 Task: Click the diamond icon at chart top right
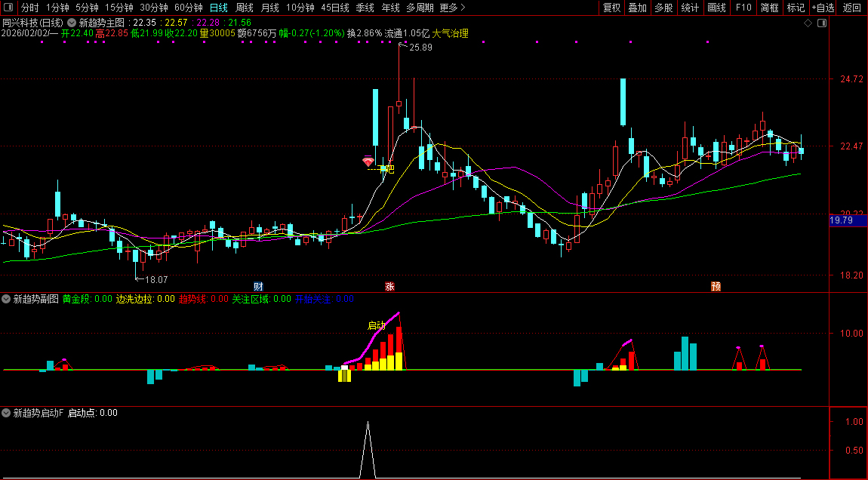click(x=808, y=23)
